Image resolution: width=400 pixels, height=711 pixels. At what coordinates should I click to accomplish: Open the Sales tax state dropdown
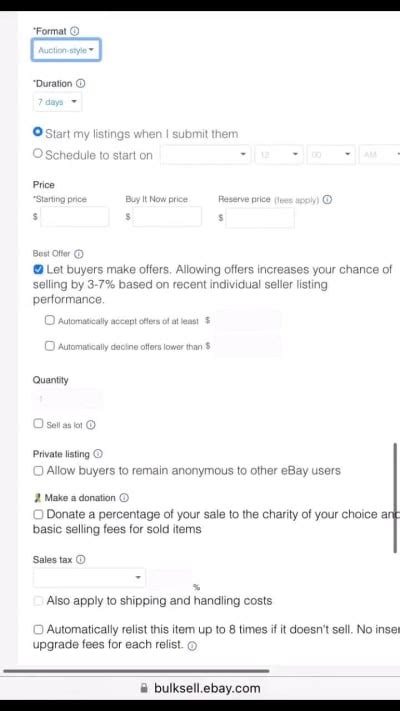tap(89, 577)
